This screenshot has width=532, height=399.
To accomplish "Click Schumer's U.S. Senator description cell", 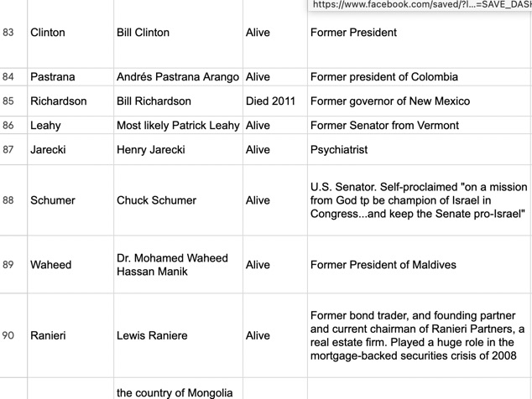I will 419,200.
